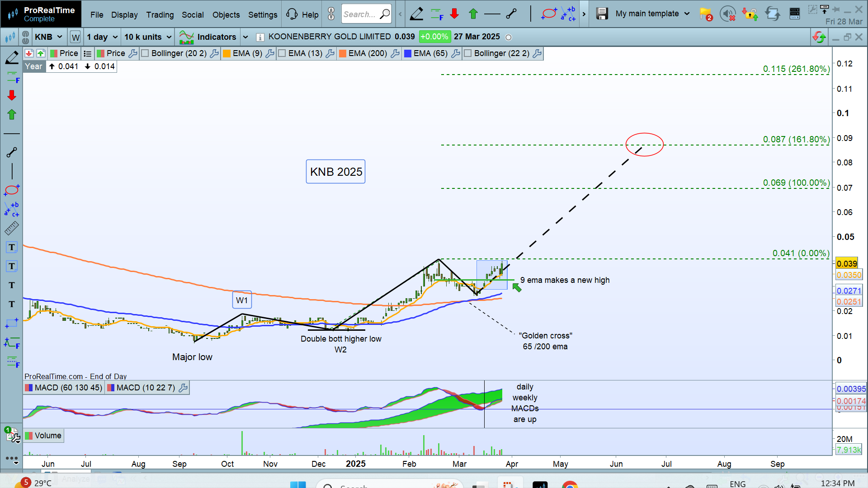Click the candlestick chart style icon beside KNB
Image resolution: width=868 pixels, height=488 pixels.
click(x=10, y=37)
